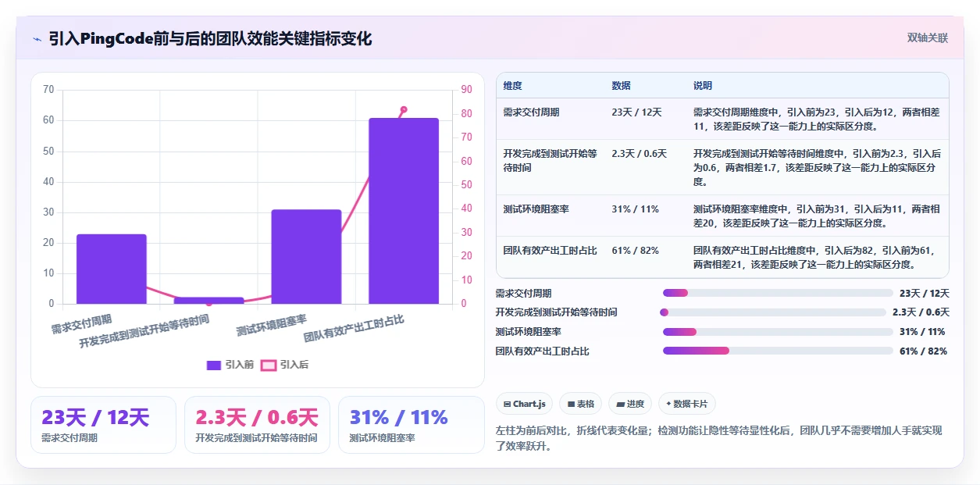Open the 31% / 11% stat card
Image resolution: width=980 pixels, height=485 pixels.
(x=411, y=425)
